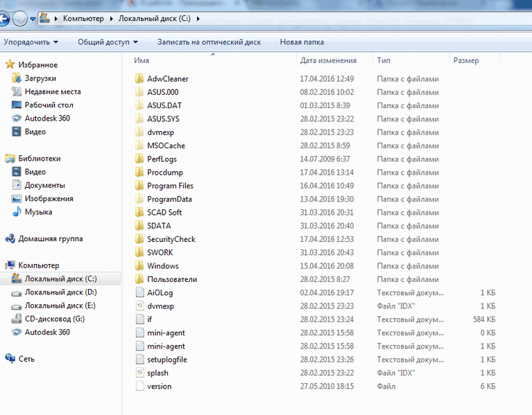Select the text file named if
The height and width of the screenshot is (415, 532).
149,319
